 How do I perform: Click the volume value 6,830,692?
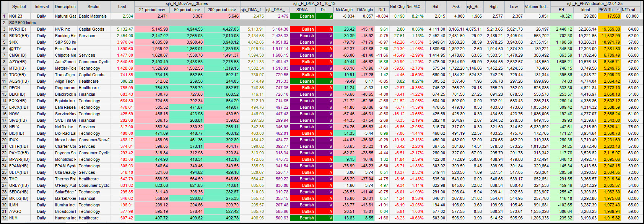pyautogui.click(x=540, y=127)
